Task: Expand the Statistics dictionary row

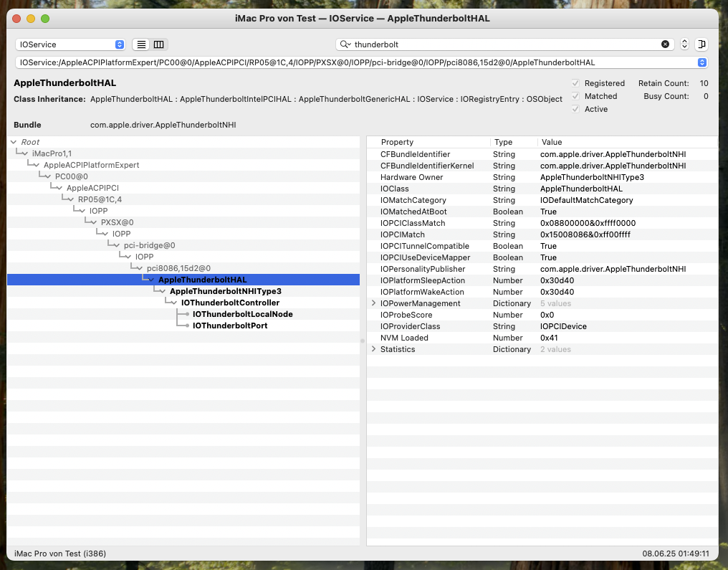Action: pos(373,349)
